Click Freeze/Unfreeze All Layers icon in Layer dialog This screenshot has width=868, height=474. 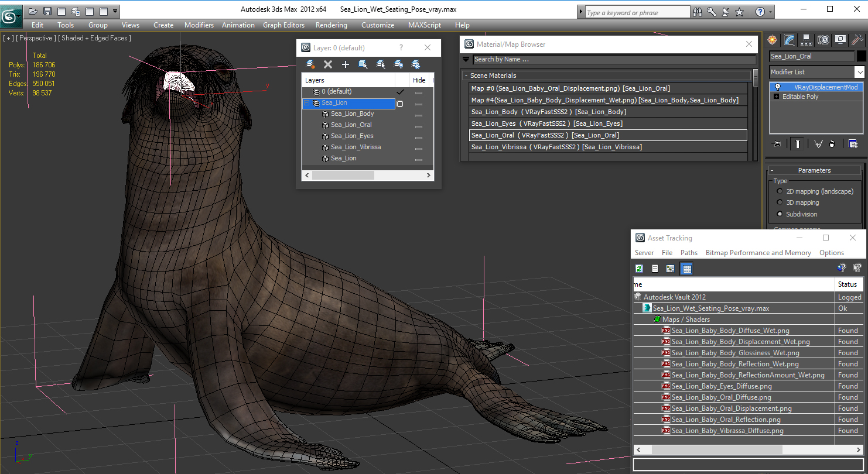[416, 64]
